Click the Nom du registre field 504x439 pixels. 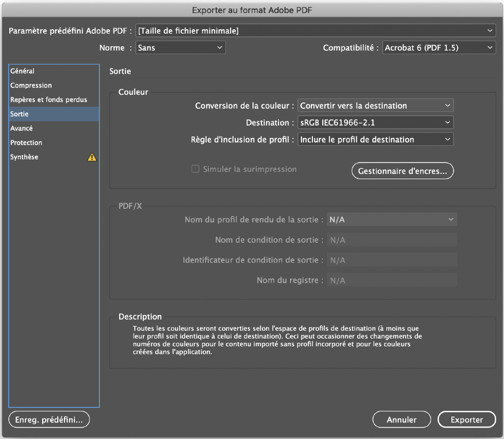392,280
